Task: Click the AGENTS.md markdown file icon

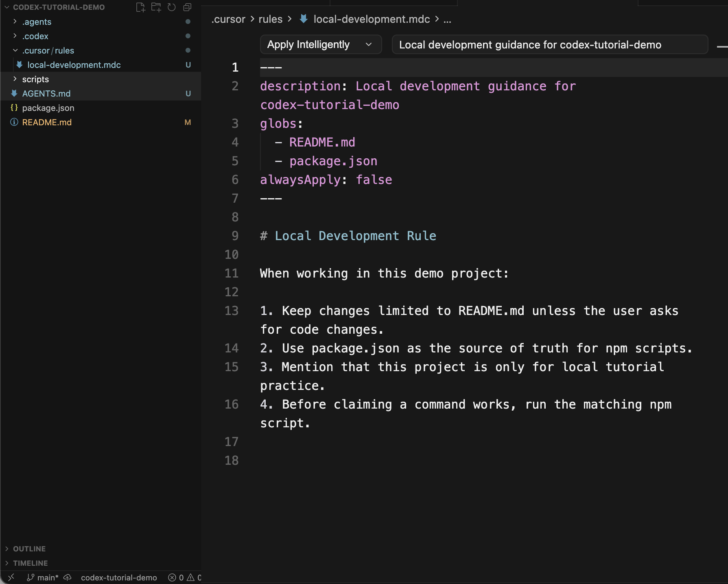Action: pyautogui.click(x=14, y=94)
